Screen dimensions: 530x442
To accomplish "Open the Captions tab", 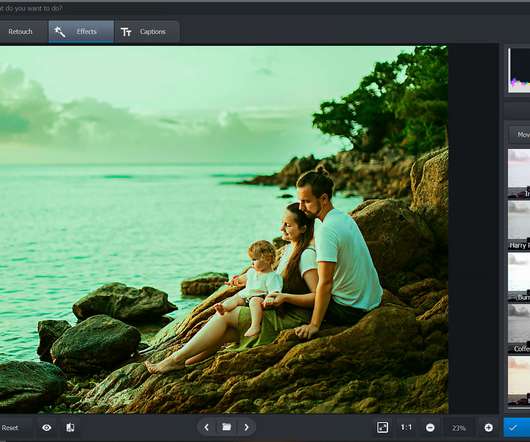I will pyautogui.click(x=147, y=32).
